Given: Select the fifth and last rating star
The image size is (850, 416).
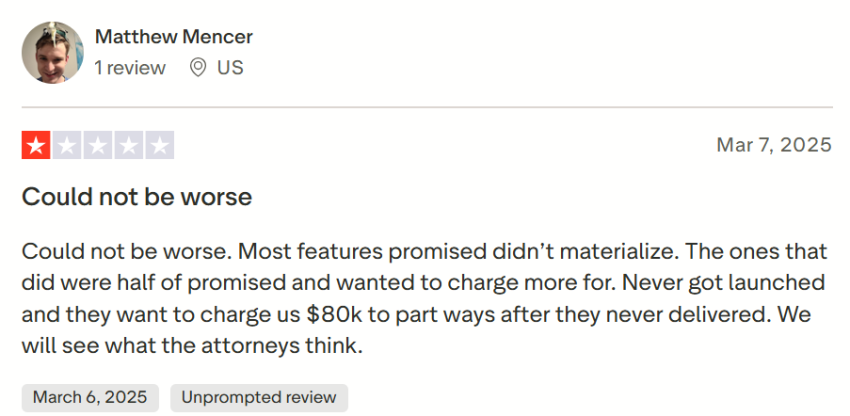Looking at the screenshot, I should pos(160,146).
